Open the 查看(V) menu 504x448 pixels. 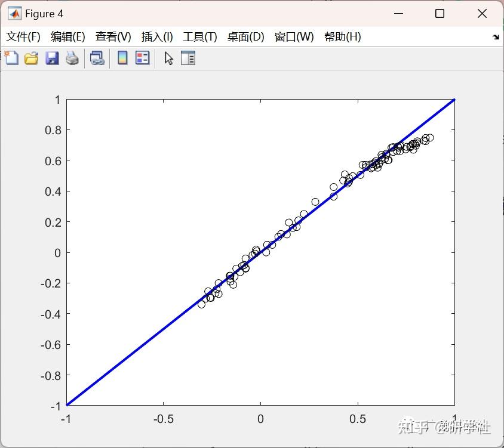tap(113, 36)
